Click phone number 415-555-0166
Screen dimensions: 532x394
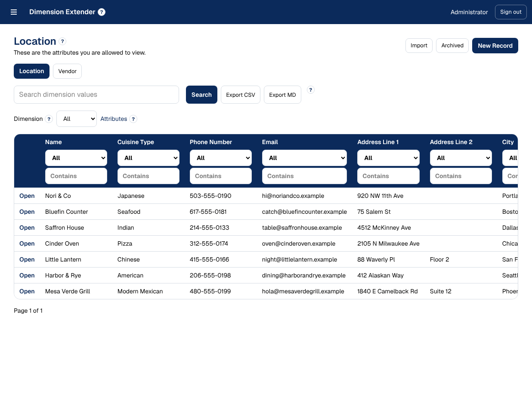tap(209, 259)
